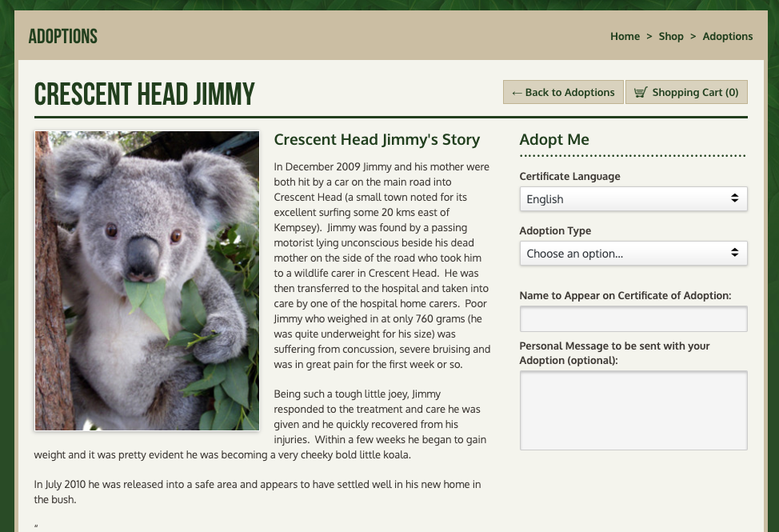
Task: Click the shopping cart icon
Action: coord(640,93)
